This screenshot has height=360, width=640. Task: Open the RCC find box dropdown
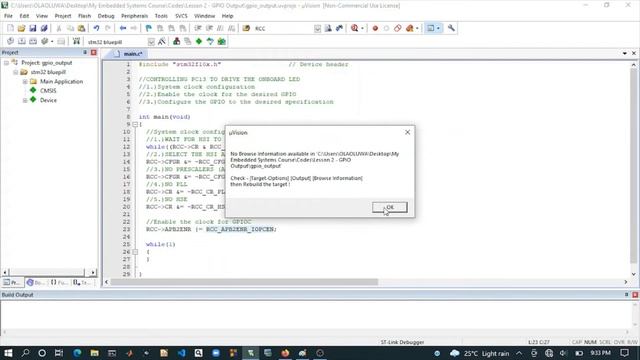click(x=318, y=28)
